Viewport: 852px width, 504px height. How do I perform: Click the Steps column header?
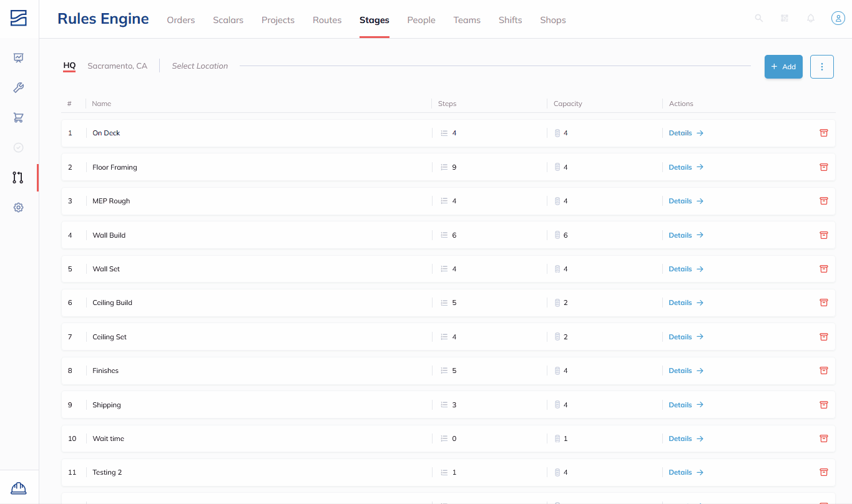447,104
